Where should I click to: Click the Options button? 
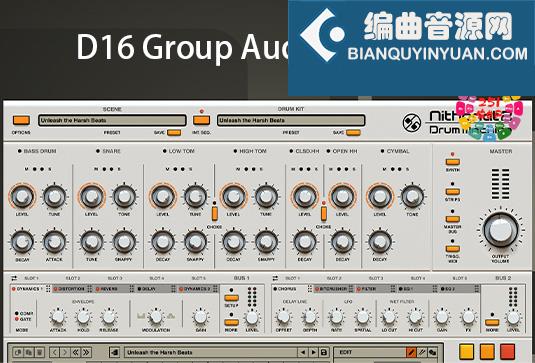point(21,120)
